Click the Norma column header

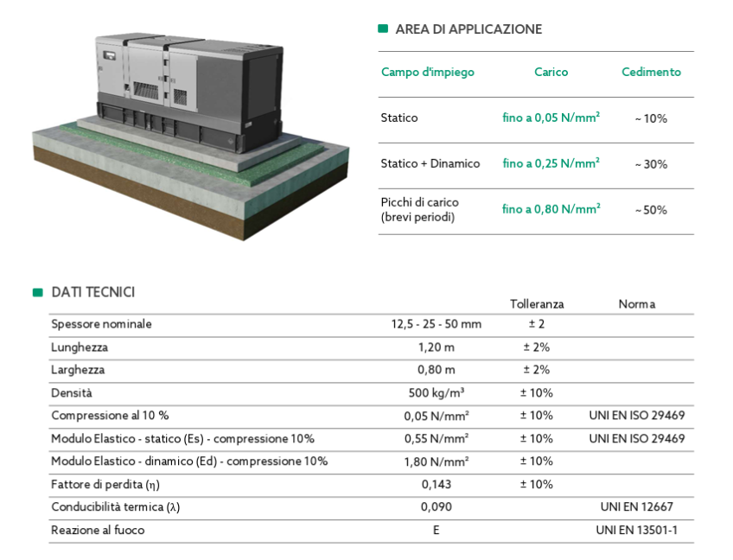[636, 304]
